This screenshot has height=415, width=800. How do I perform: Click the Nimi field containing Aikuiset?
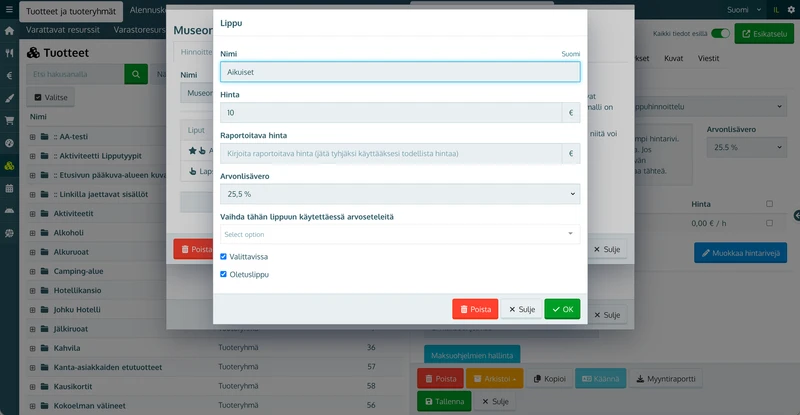click(x=400, y=72)
